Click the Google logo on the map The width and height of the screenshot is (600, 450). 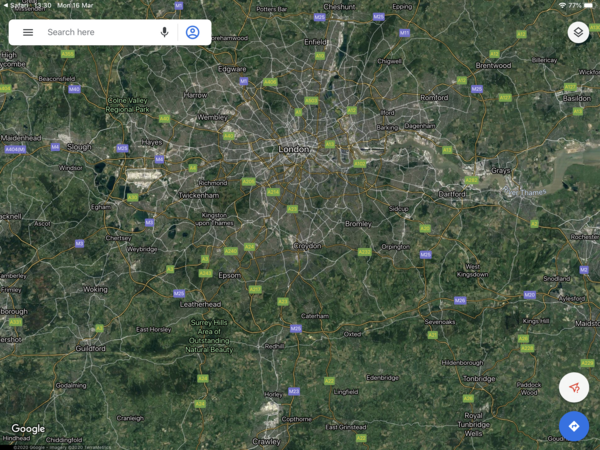tap(28, 429)
